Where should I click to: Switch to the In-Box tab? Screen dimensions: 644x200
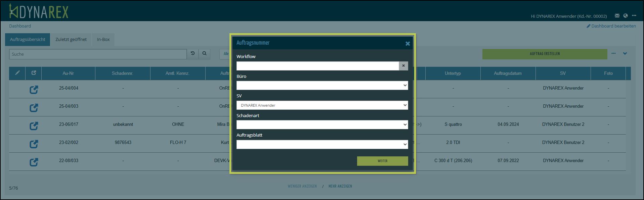click(103, 40)
